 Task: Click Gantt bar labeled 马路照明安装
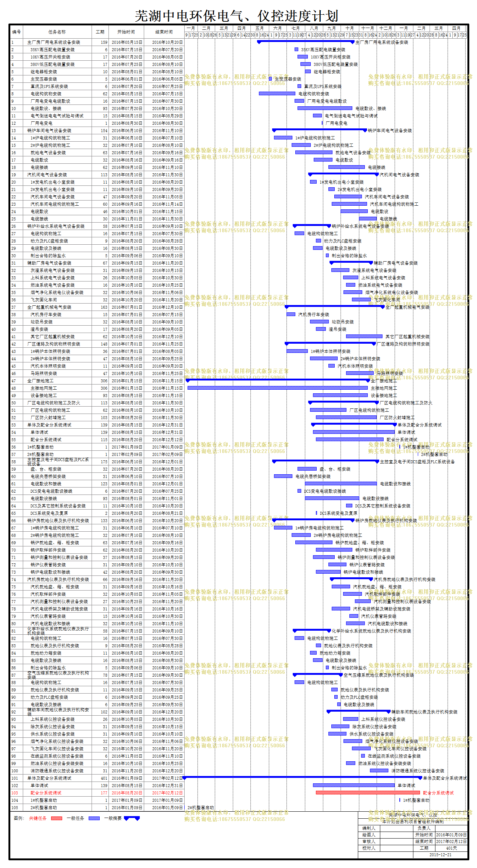(x=360, y=373)
